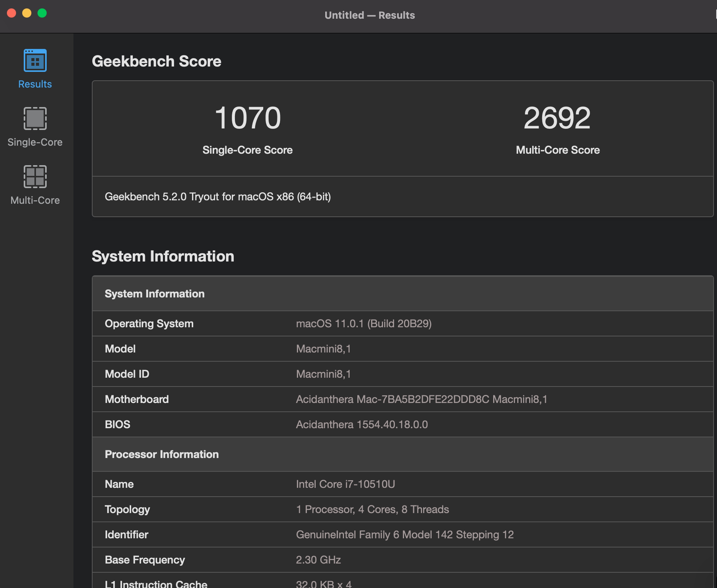The width and height of the screenshot is (717, 588).
Task: Click the Processor Information section header
Action: click(x=162, y=454)
